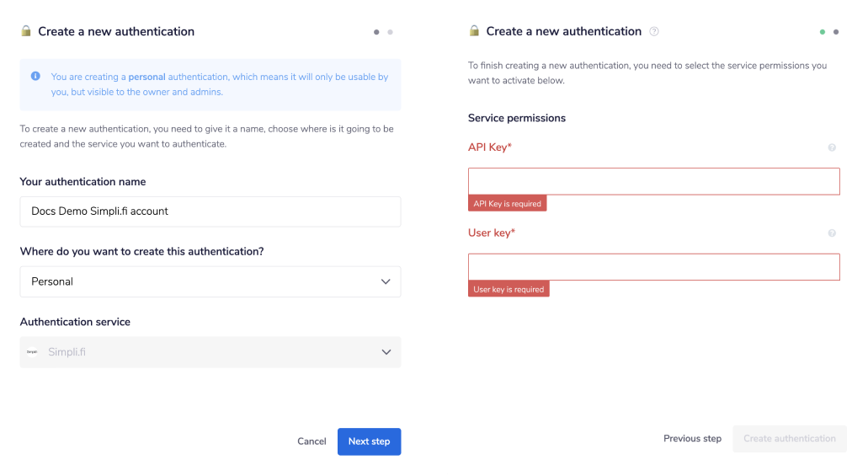The width and height of the screenshot is (868, 476).
Task: Click help icon beside right dialog title
Action: 654,32
